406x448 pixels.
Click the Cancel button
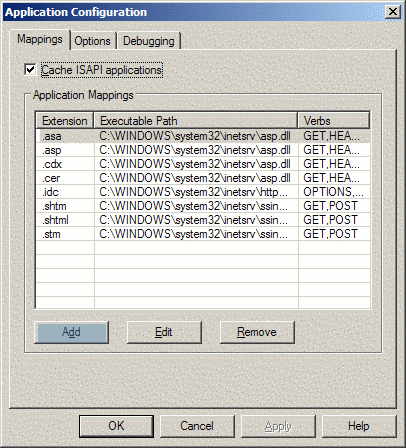(x=197, y=426)
